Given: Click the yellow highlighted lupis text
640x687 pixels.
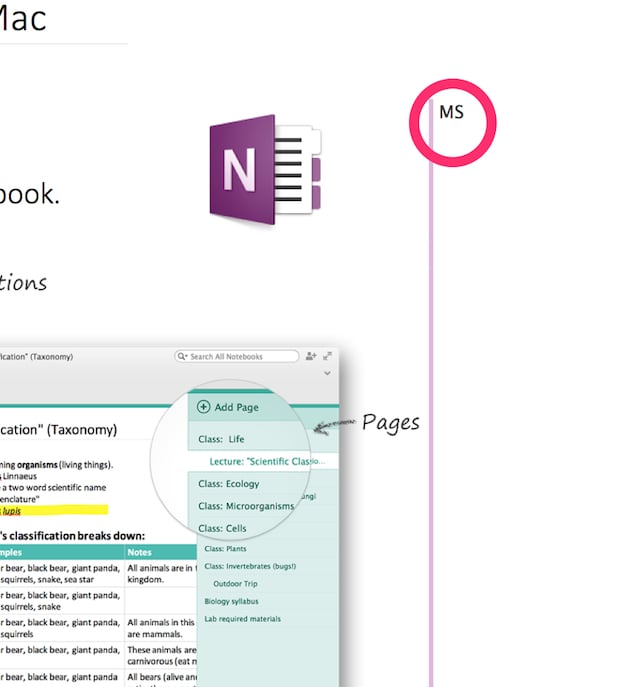Looking at the screenshot, I should [11, 510].
